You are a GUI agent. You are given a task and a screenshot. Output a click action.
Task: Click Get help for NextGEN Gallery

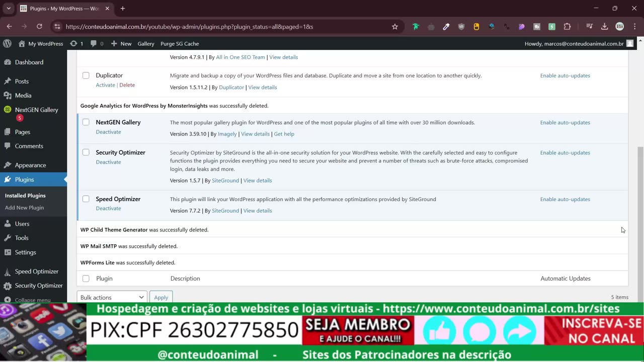click(x=284, y=134)
